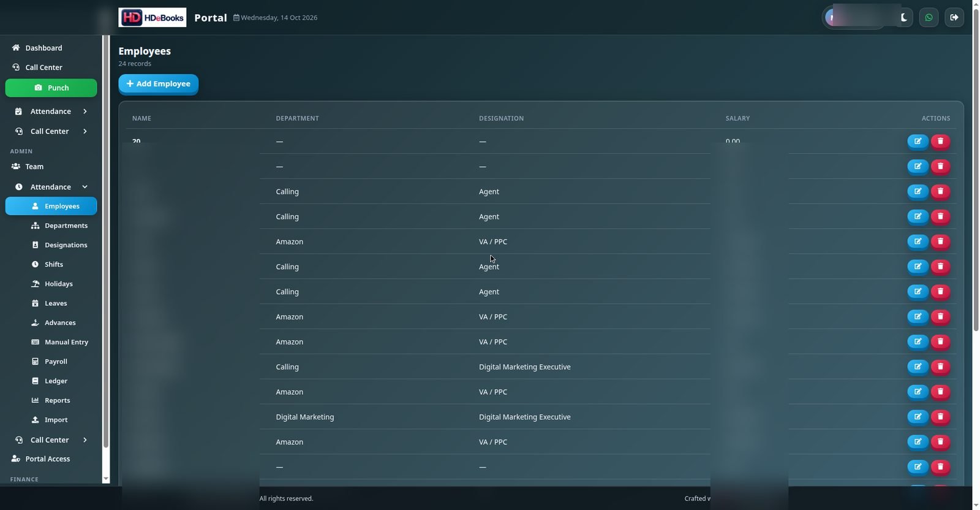Open Reports via its chart icon

point(35,400)
